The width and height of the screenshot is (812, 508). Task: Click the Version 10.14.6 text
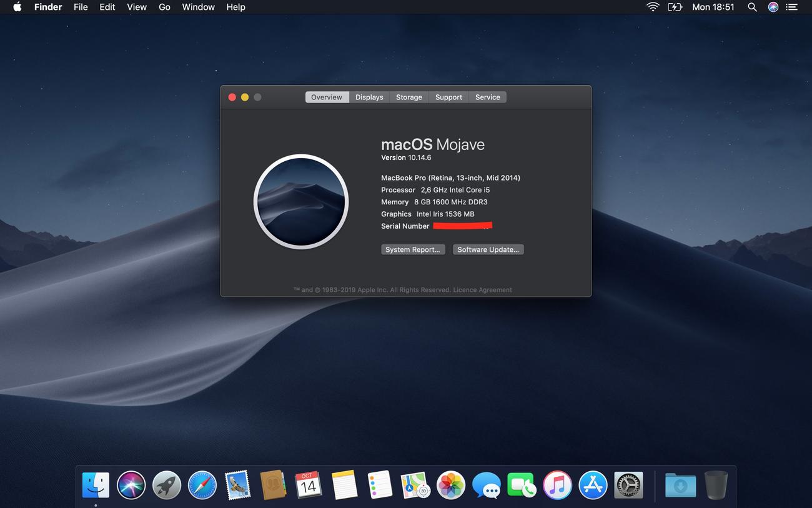tap(406, 157)
